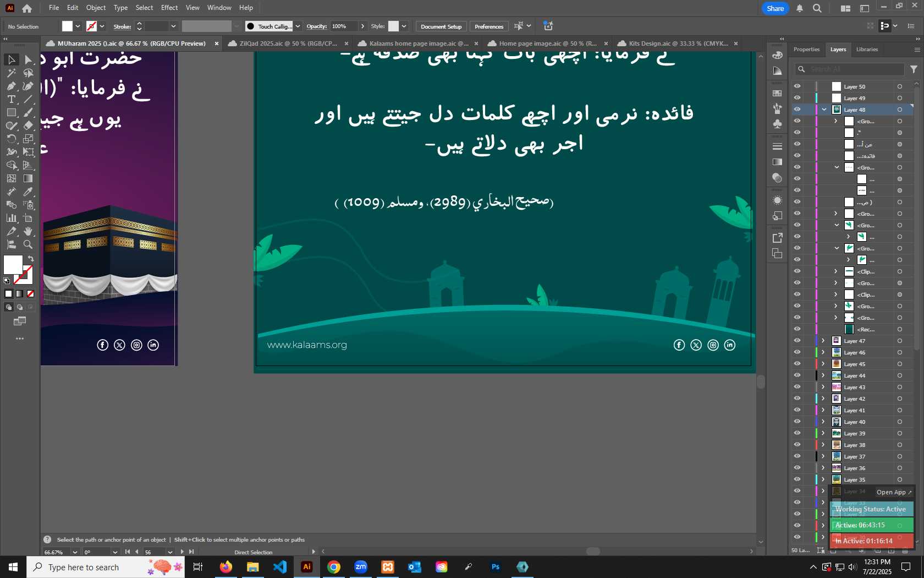The height and width of the screenshot is (578, 924).
Task: Select the Shape Builder tool
Action: click(12, 165)
